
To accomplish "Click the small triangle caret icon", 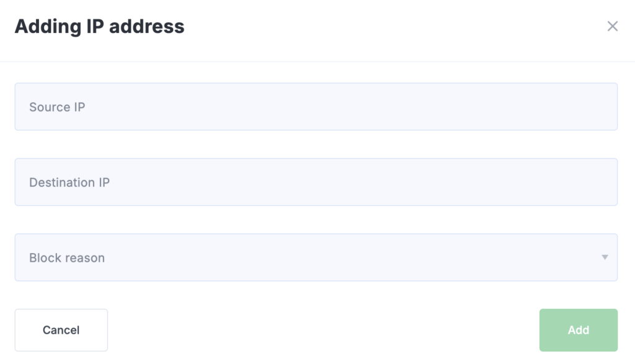I will 605,257.
